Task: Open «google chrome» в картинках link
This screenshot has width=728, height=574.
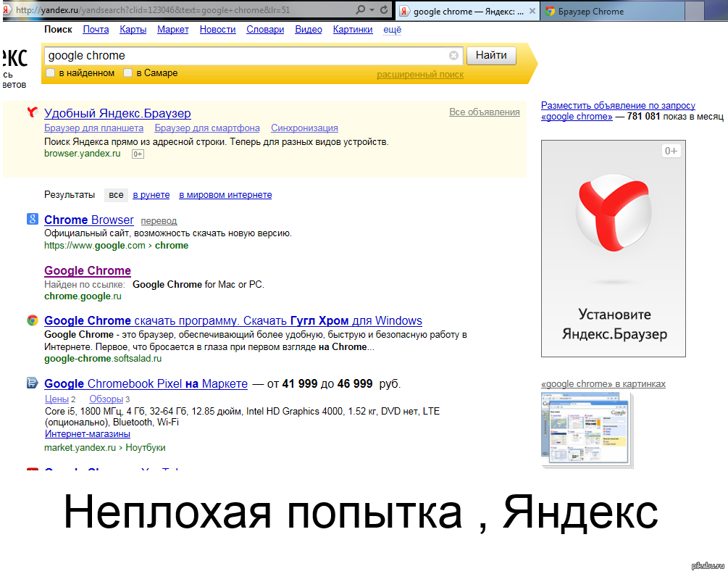Action: [603, 384]
